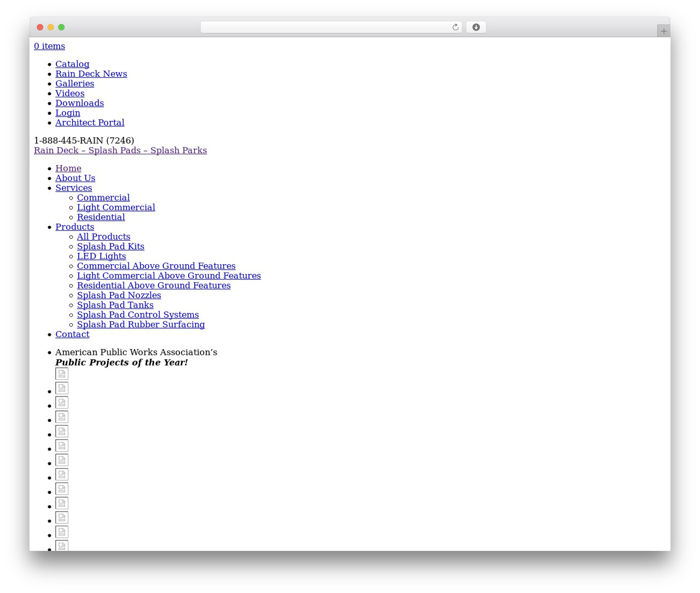Open the Videos link
The height and width of the screenshot is (593, 700).
pos(69,94)
